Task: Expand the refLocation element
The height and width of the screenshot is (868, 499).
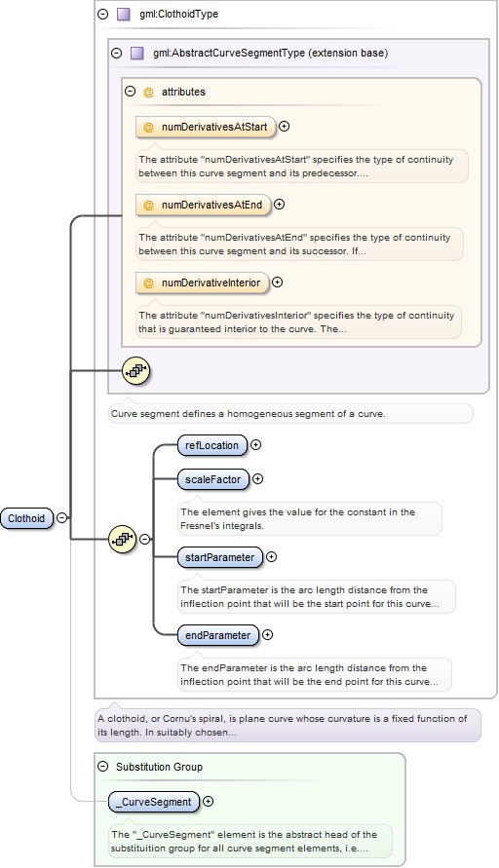Action: 255,444
